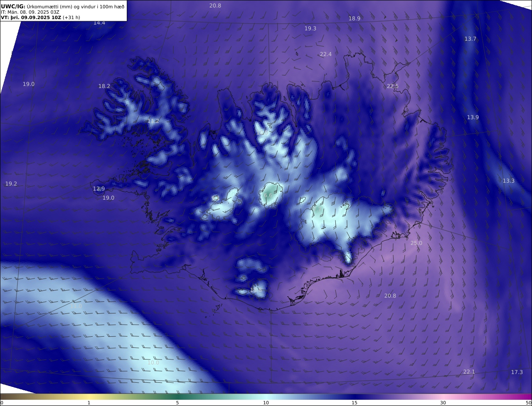Click the 19.2 value label
The width and height of the screenshot is (532, 406).
coord(11,184)
